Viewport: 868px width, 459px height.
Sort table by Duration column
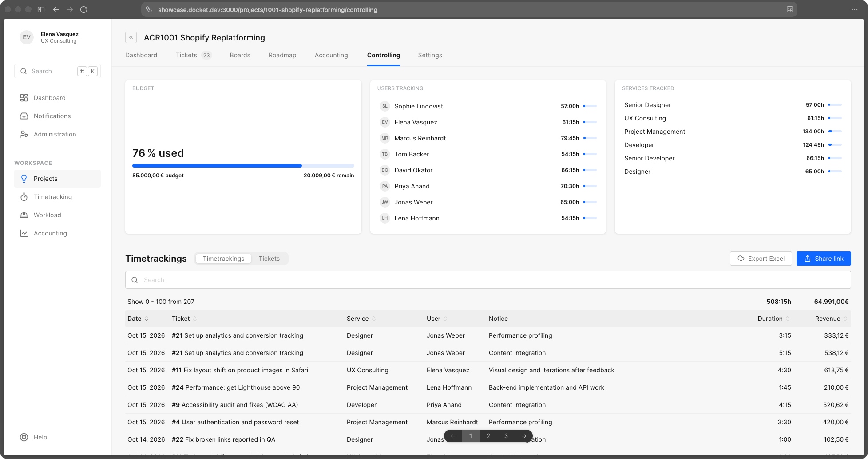[x=774, y=319]
